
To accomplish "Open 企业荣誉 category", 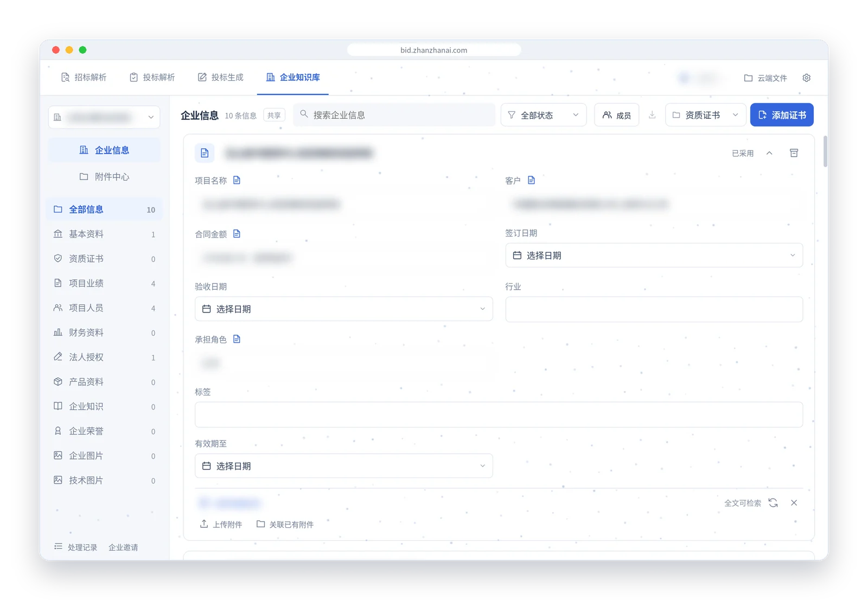I will coord(105,431).
